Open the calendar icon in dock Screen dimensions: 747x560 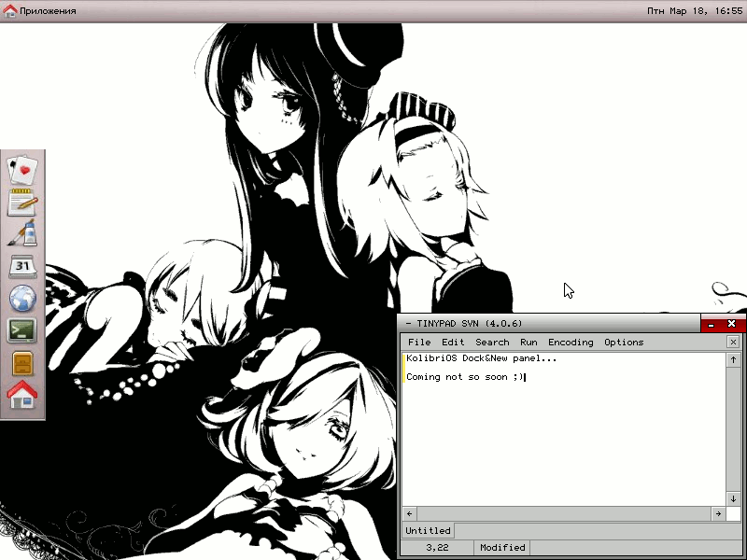[x=22, y=266]
